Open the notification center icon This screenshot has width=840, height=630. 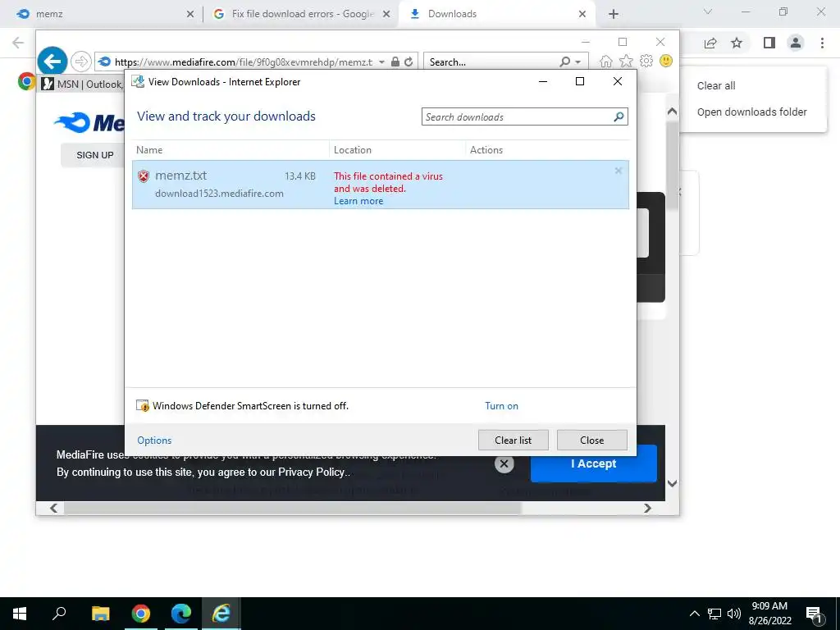tap(815, 614)
